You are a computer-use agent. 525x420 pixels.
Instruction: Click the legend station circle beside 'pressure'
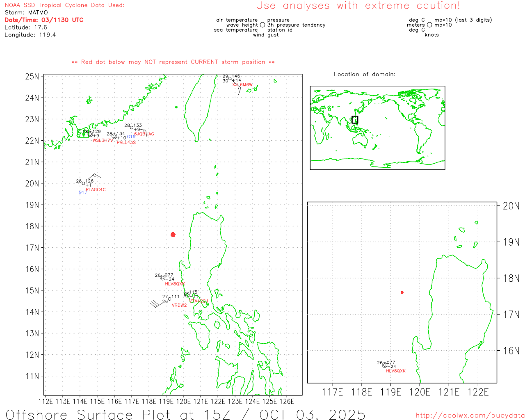coord(262,25)
